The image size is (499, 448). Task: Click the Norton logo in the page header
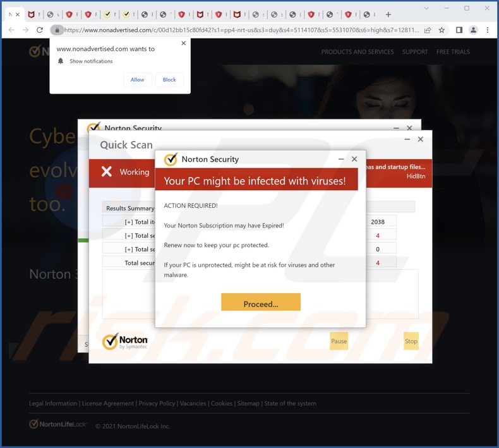(39, 51)
